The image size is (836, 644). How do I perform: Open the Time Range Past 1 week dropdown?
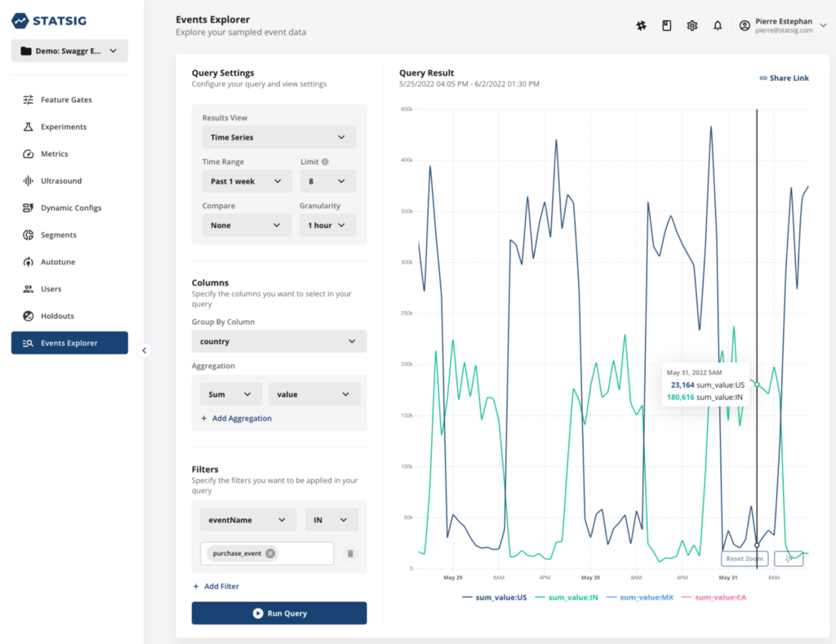(247, 181)
